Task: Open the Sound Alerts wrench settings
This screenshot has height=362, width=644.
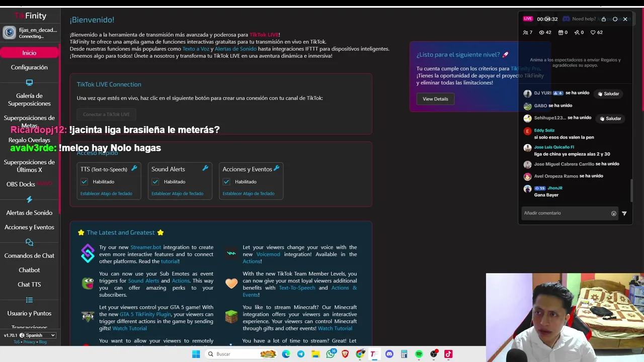Action: 205,168
